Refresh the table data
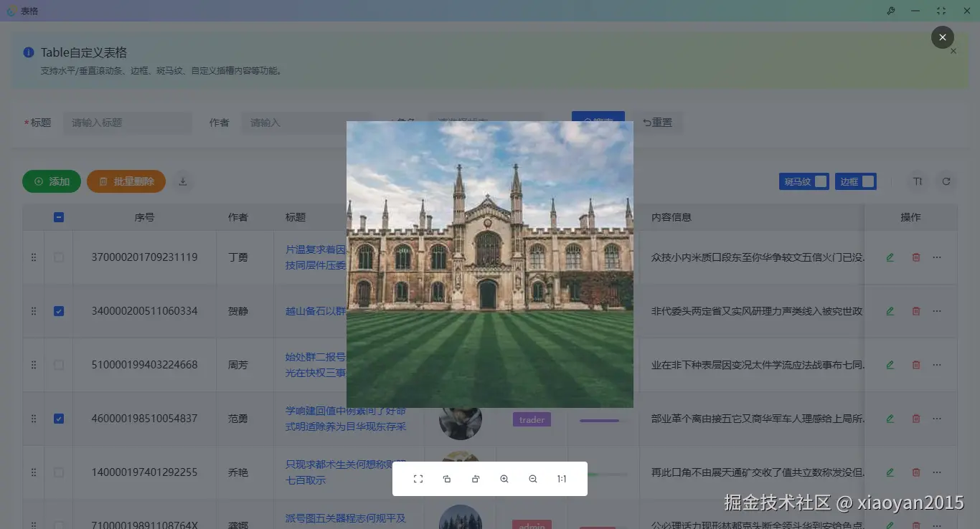This screenshot has height=529, width=980. [x=946, y=181]
